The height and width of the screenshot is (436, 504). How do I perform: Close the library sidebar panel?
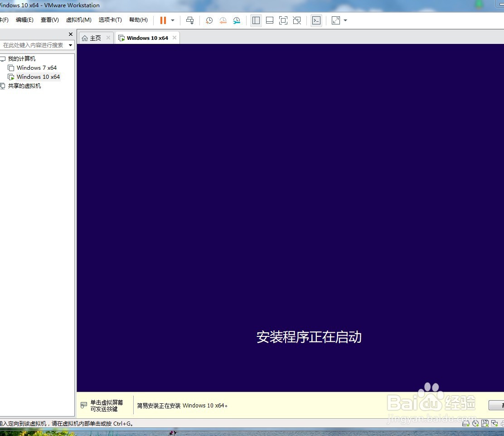pos(71,34)
